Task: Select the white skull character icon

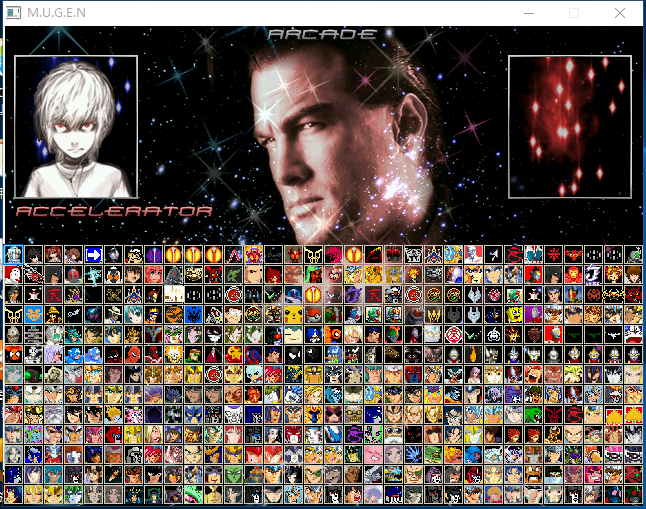Action: 33,354
